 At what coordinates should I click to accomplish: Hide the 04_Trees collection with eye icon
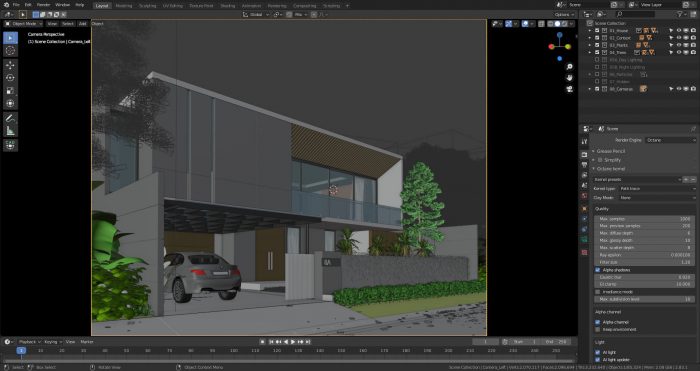tap(679, 52)
